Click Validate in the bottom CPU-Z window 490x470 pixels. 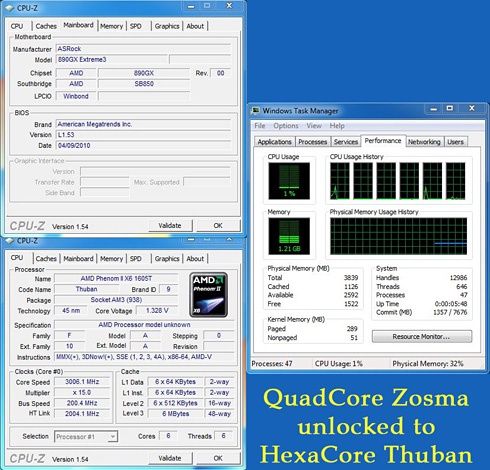click(170, 458)
